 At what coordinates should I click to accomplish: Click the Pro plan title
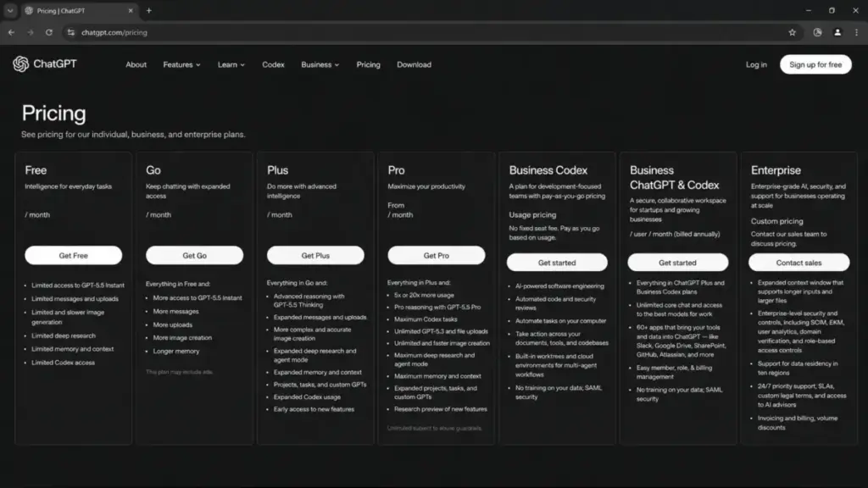point(397,170)
